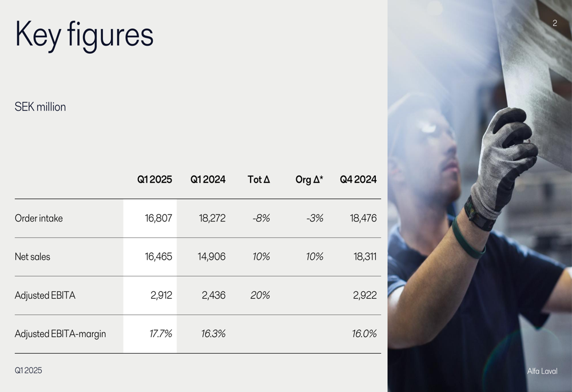572x392 pixels.
Task: Click the Q1 2025 footer label
Action: tap(29, 370)
